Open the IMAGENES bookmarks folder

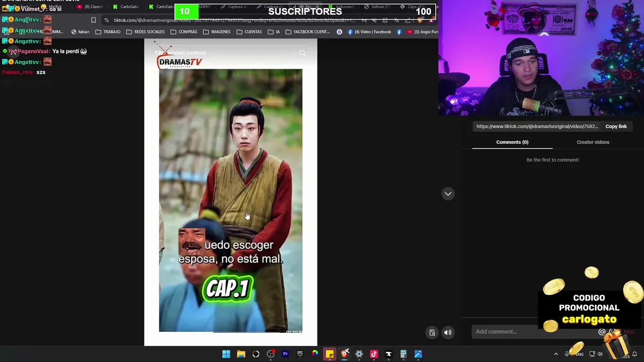pyautogui.click(x=217, y=32)
